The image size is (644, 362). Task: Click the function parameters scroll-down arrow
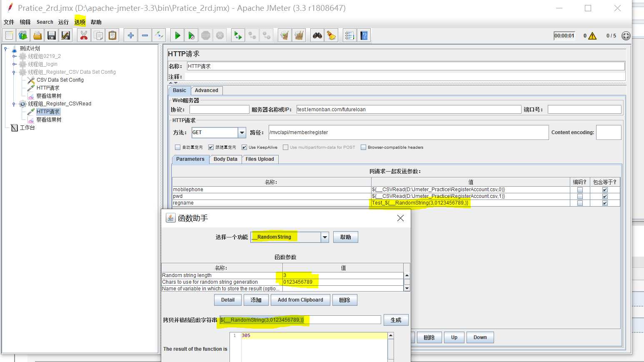pyautogui.click(x=407, y=288)
